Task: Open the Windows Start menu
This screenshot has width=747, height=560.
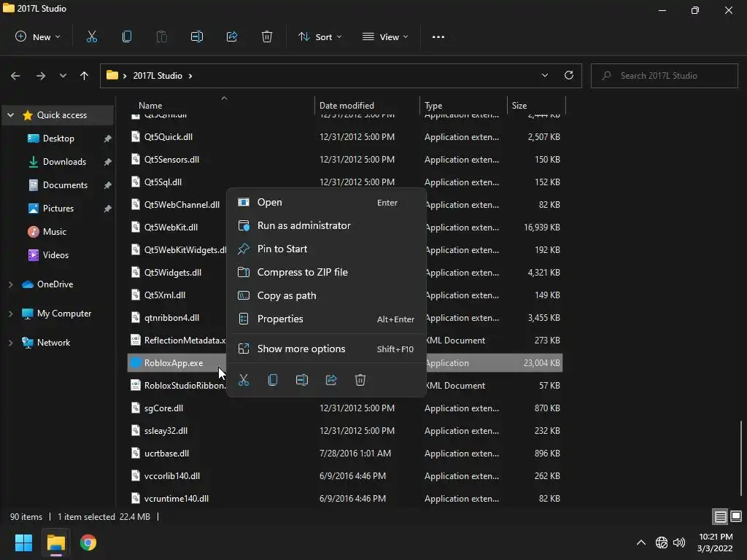Action: [23, 542]
